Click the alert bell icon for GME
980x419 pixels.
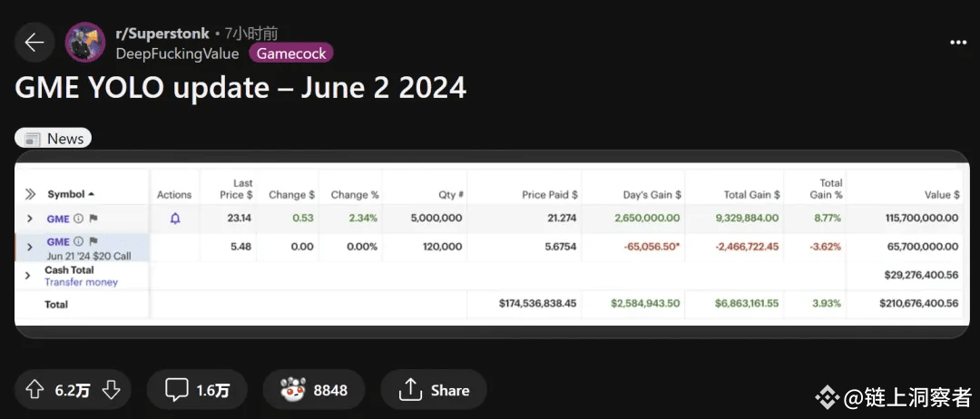coord(175,219)
